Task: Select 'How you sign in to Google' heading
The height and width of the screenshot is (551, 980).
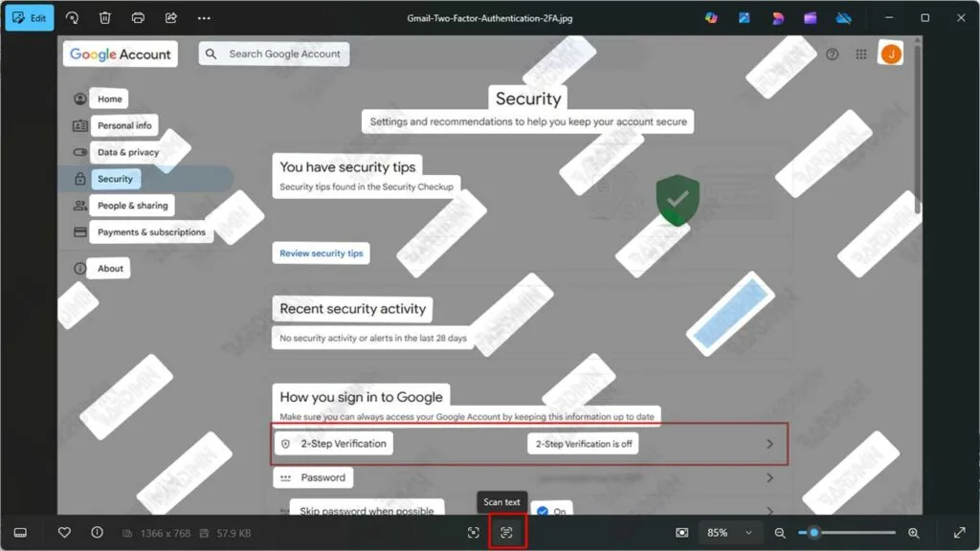Action: (x=361, y=397)
